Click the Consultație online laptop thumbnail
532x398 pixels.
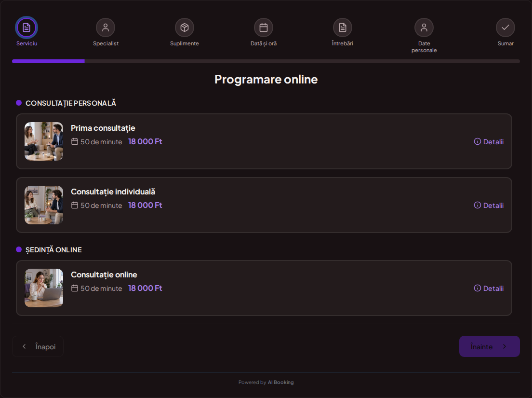[44, 288]
